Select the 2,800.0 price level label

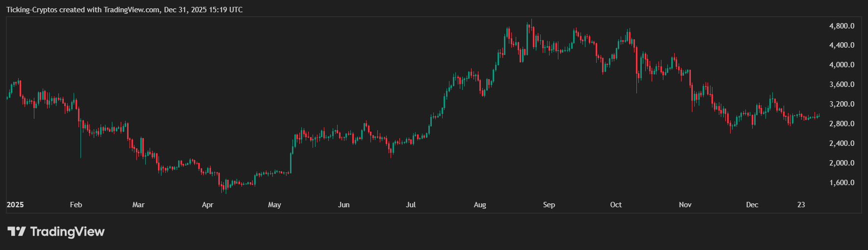[842, 124]
